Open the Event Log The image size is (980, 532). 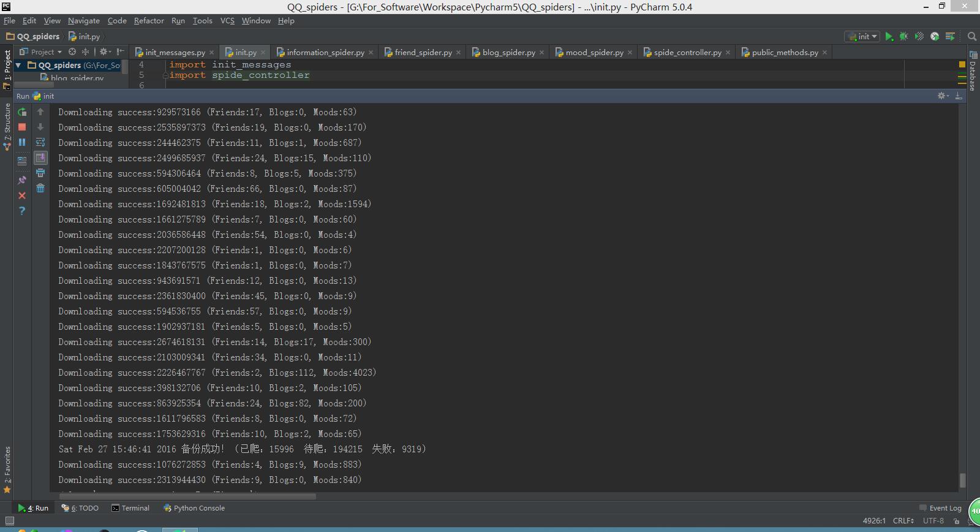(940, 508)
